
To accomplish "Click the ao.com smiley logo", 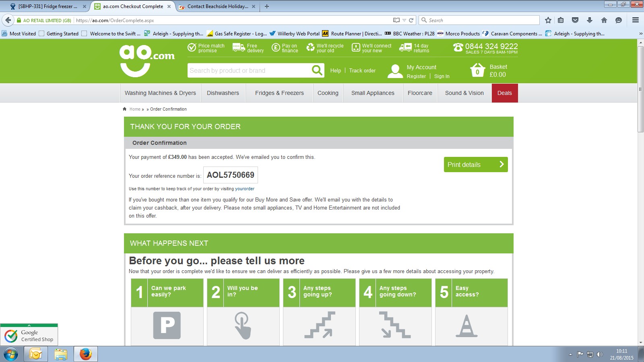I will coord(147,61).
